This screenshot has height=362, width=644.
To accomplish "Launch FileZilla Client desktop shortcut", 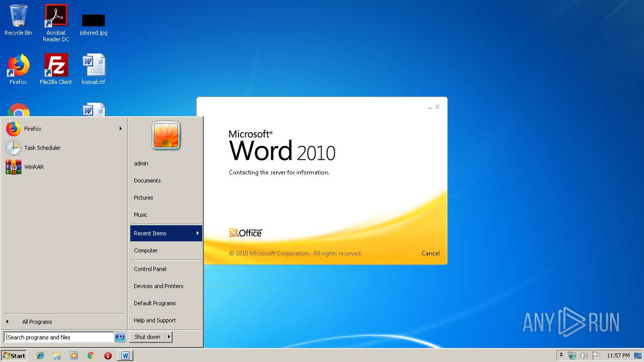I will 56,69.
